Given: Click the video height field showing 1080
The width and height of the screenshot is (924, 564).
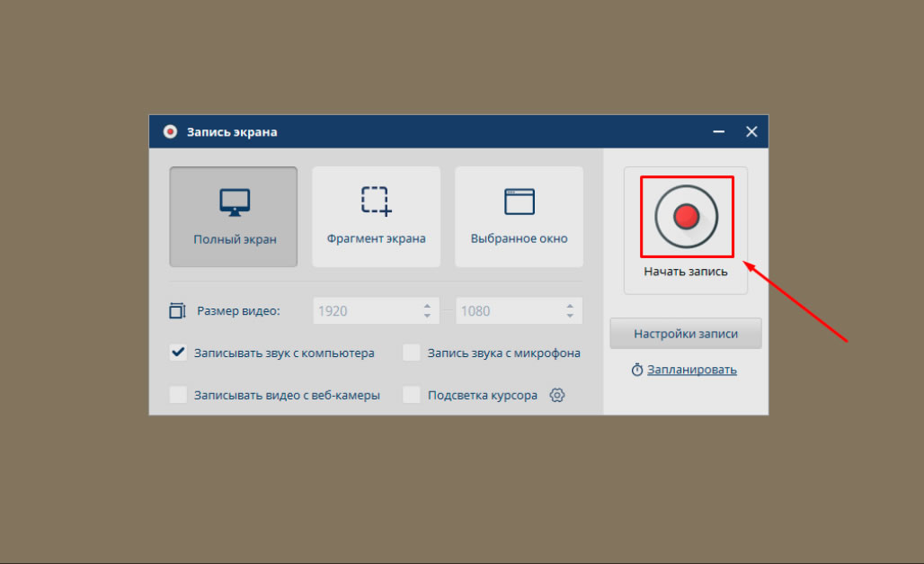Looking at the screenshot, I should point(520,311).
